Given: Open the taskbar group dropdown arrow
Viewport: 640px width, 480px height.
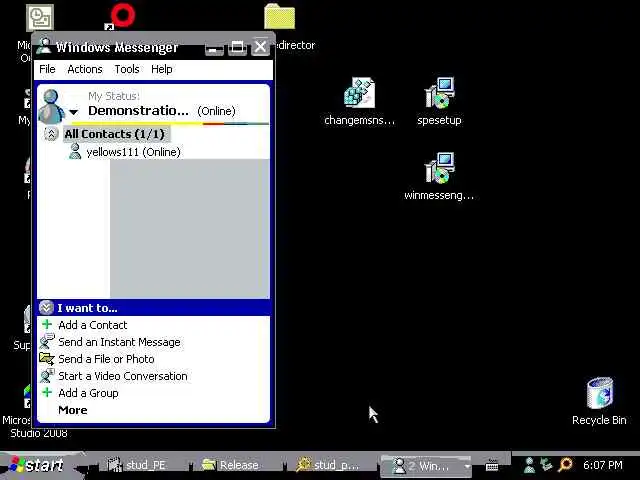Looking at the screenshot, I should point(466,466).
